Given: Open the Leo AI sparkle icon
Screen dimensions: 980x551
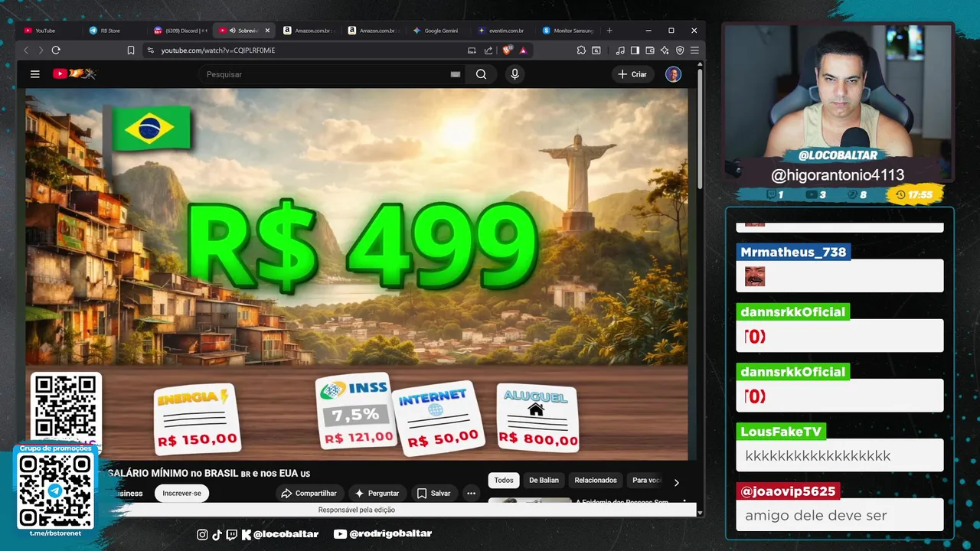Looking at the screenshot, I should point(665,51).
